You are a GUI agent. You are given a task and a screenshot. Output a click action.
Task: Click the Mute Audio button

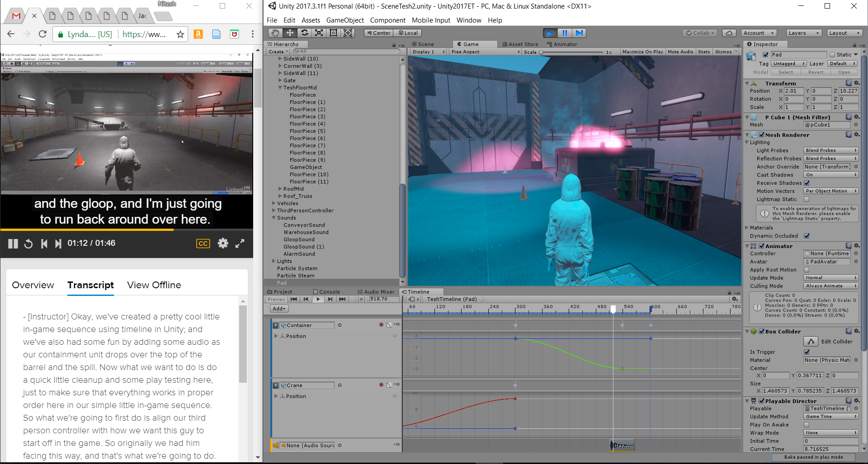680,52
